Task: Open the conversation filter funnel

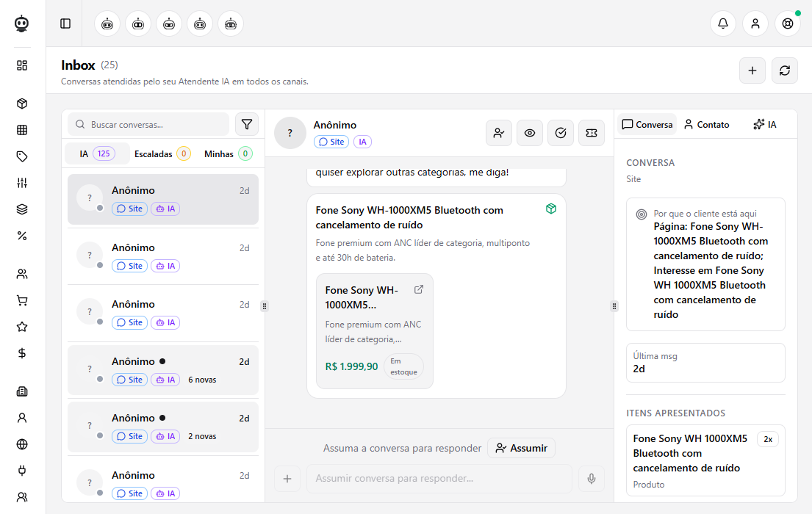Action: (247, 124)
